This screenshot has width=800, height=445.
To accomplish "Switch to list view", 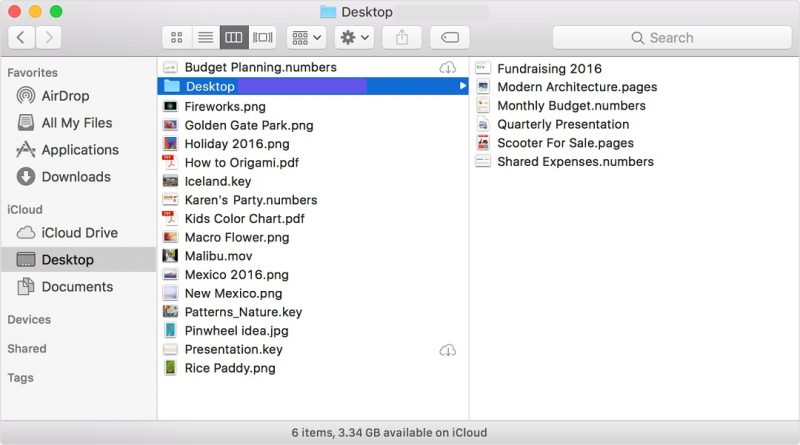I will click(206, 37).
